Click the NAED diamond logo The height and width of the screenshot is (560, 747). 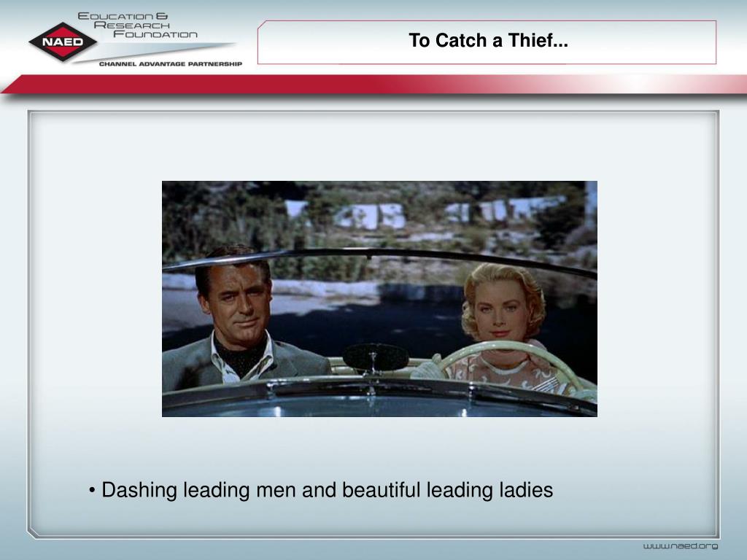tap(63, 42)
